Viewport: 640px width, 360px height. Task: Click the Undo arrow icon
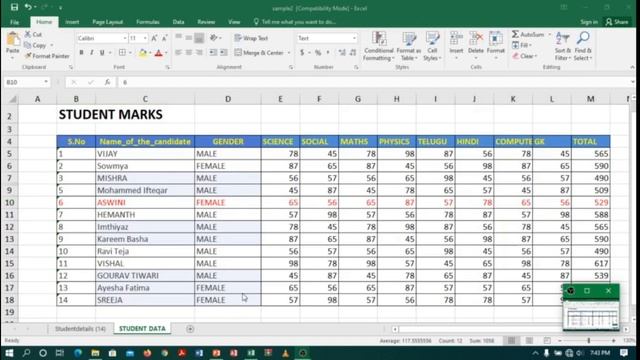28,7
